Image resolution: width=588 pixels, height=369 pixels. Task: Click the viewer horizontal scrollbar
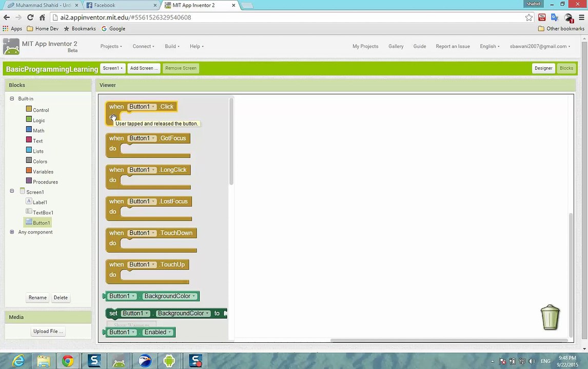coord(448,340)
